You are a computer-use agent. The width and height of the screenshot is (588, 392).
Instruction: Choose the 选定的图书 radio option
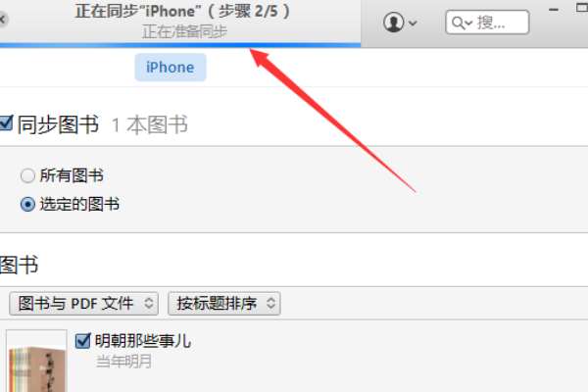click(x=27, y=205)
